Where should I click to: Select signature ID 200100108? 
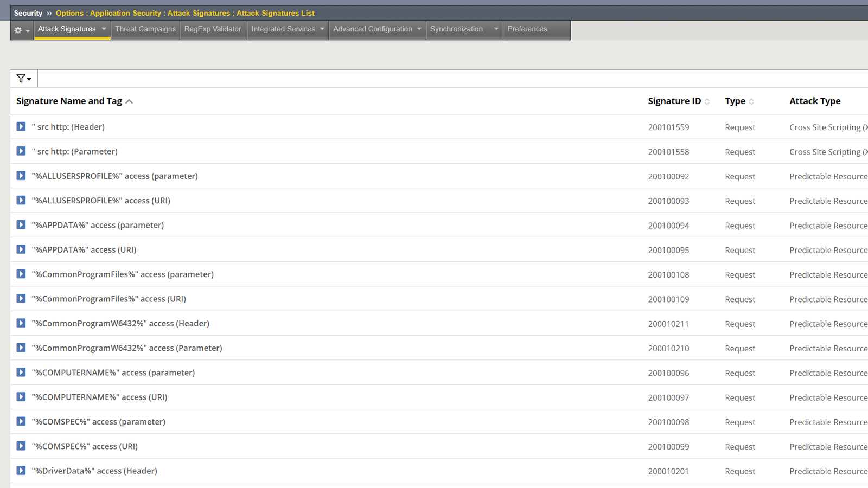[x=668, y=275]
